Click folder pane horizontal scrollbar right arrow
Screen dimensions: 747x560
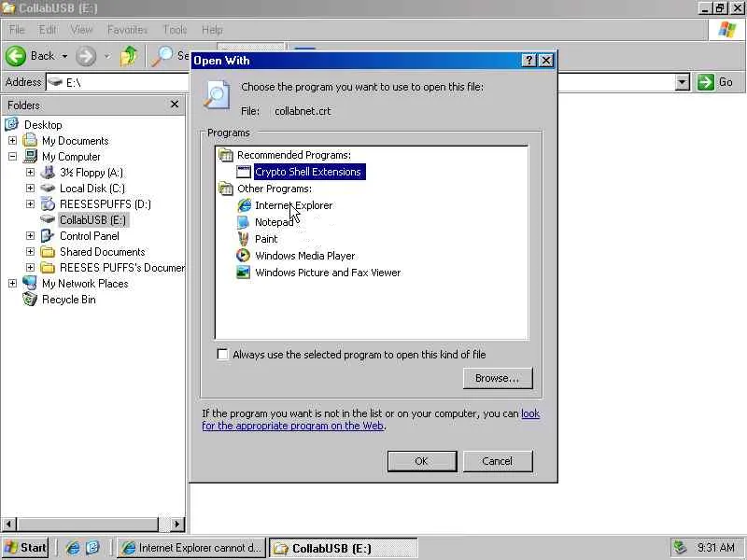point(177,525)
